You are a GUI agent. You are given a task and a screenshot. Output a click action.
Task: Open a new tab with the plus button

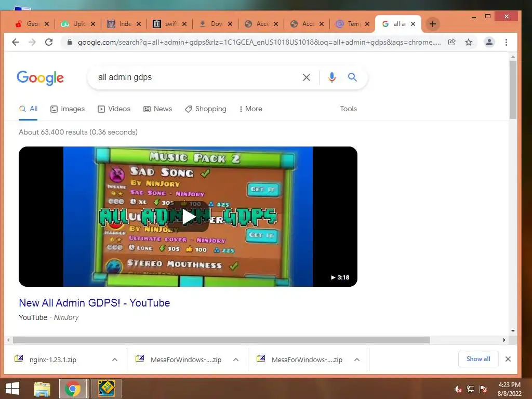[433, 24]
